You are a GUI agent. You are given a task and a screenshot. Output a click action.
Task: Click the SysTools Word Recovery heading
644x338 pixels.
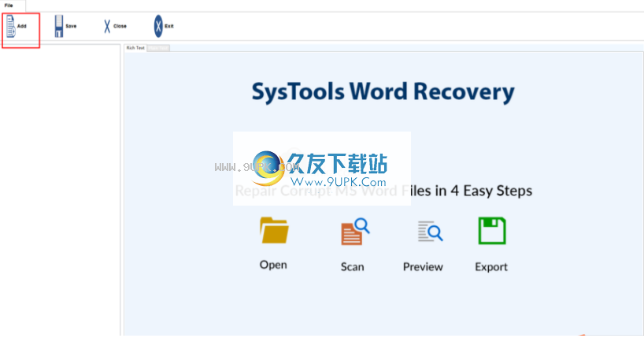click(x=383, y=92)
